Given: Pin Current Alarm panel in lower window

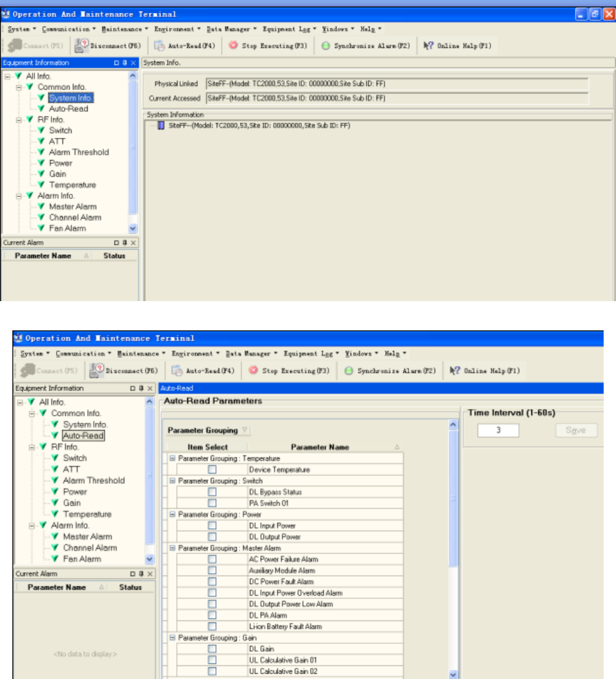Looking at the screenshot, I should pos(141,574).
